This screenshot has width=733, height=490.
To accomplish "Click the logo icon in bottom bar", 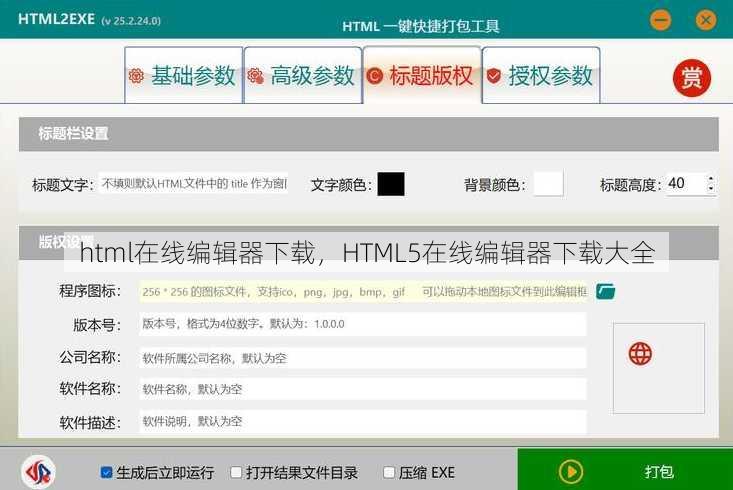I will tap(38, 472).
